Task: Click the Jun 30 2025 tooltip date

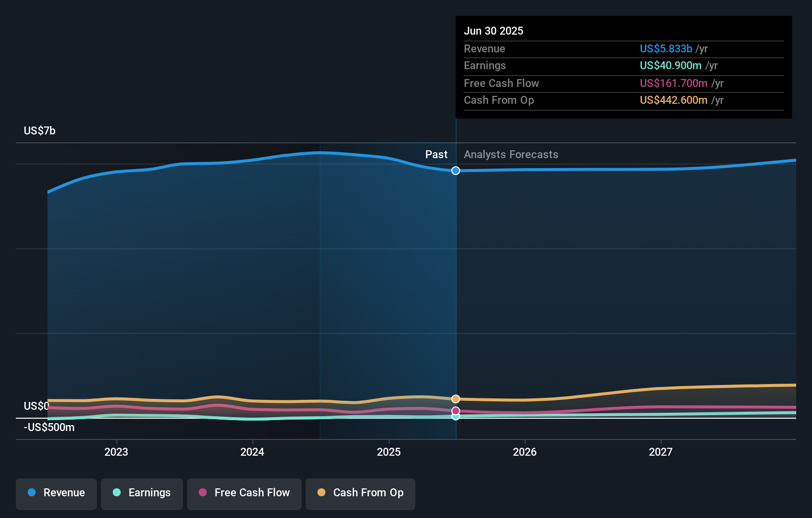Action: pyautogui.click(x=494, y=31)
